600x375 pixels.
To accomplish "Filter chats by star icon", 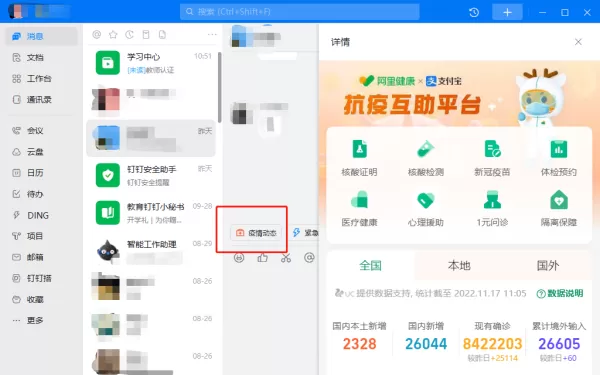I will (113, 35).
